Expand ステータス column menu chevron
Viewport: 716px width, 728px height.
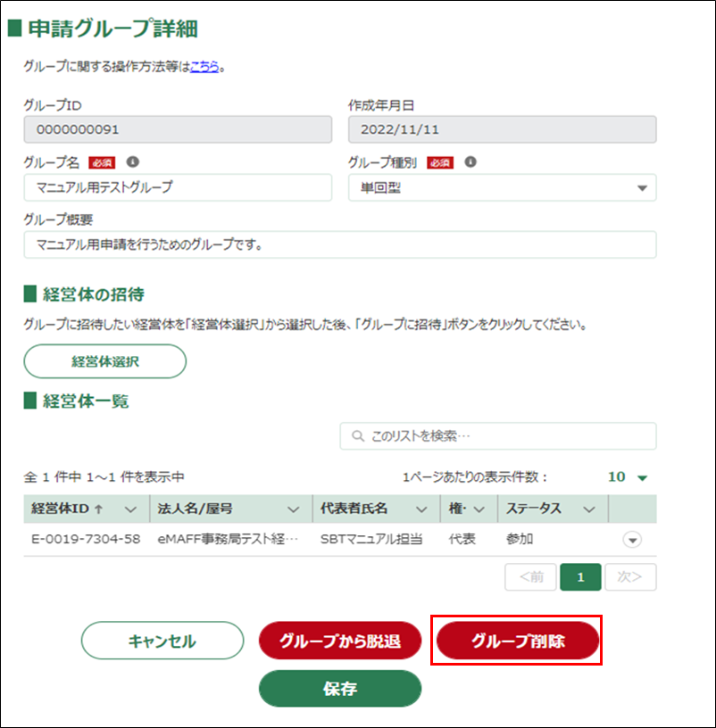click(x=588, y=509)
